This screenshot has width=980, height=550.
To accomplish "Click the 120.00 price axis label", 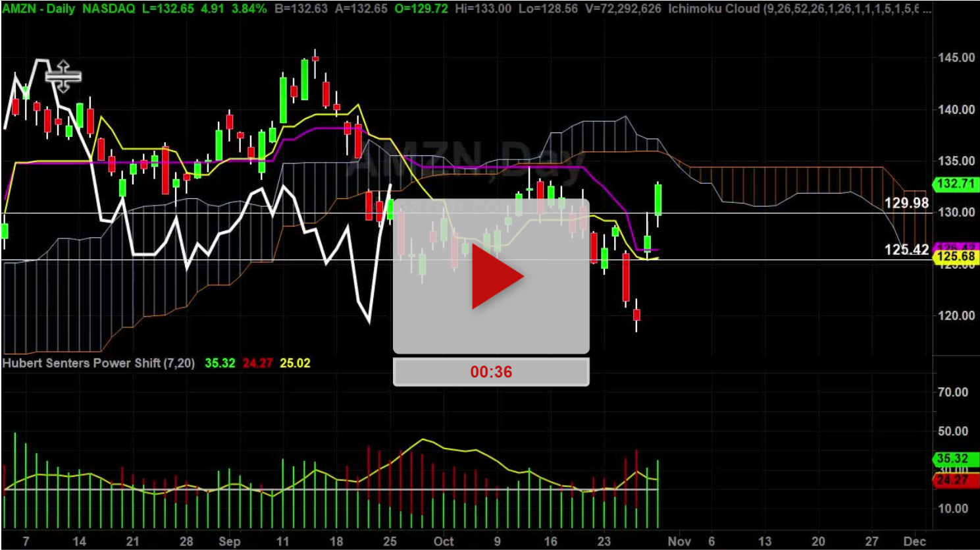I will pyautogui.click(x=956, y=316).
